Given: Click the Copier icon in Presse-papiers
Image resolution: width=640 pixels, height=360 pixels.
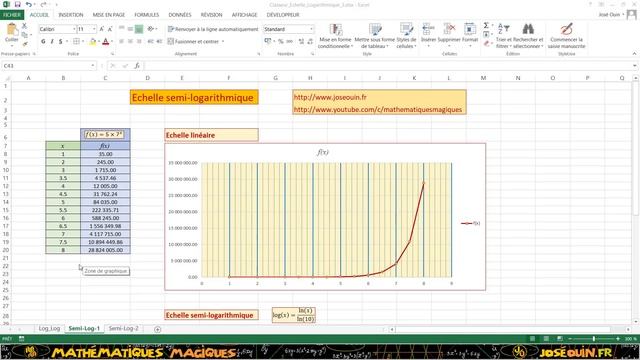Looking at the screenshot, I should (24, 35).
